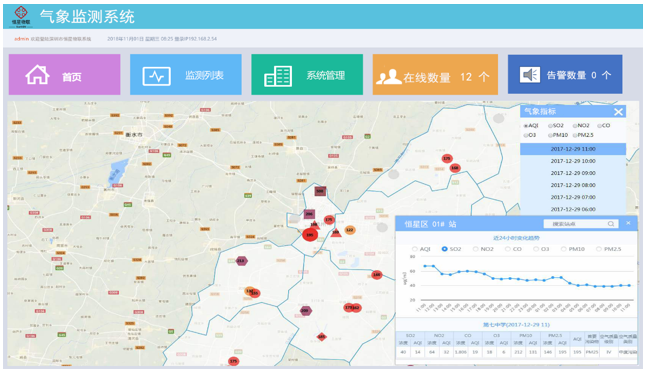Select the red diamond 185 map marker
The width and height of the screenshot is (650, 377).
click(x=321, y=336)
